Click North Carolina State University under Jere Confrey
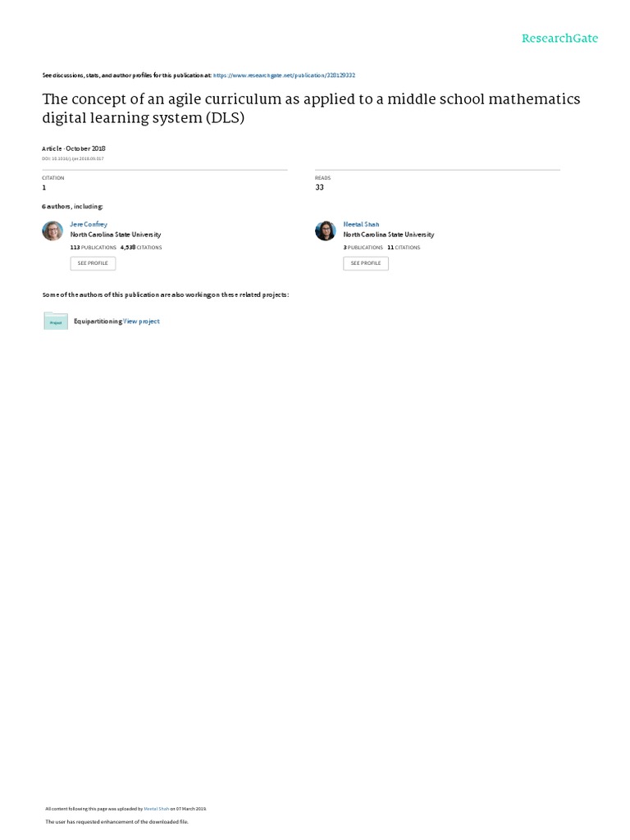The width and height of the screenshot is (630, 840). point(116,235)
